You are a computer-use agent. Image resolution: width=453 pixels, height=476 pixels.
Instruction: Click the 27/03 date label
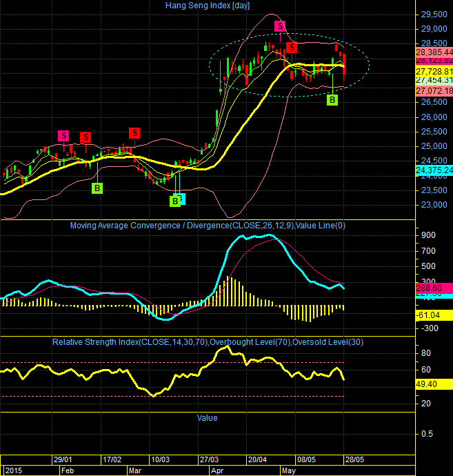[x=209, y=459]
